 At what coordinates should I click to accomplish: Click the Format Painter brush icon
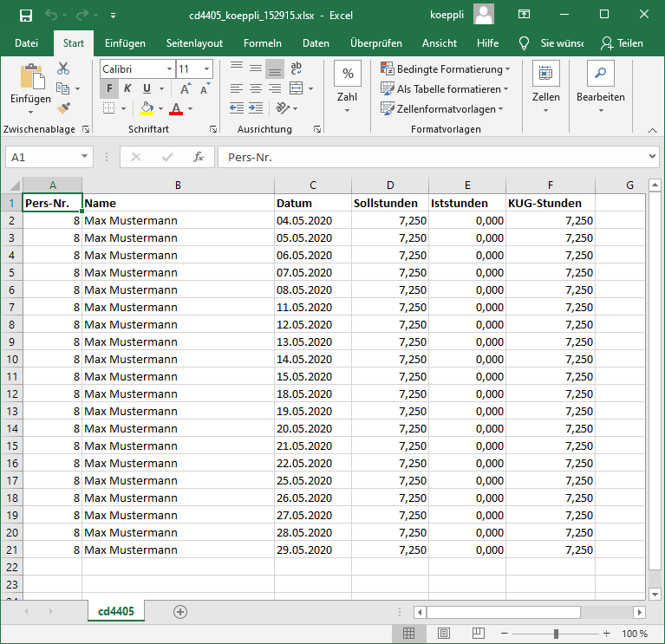tap(63, 107)
